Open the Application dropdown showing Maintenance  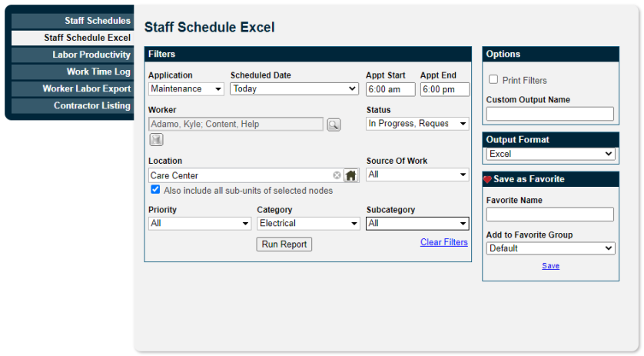click(186, 88)
